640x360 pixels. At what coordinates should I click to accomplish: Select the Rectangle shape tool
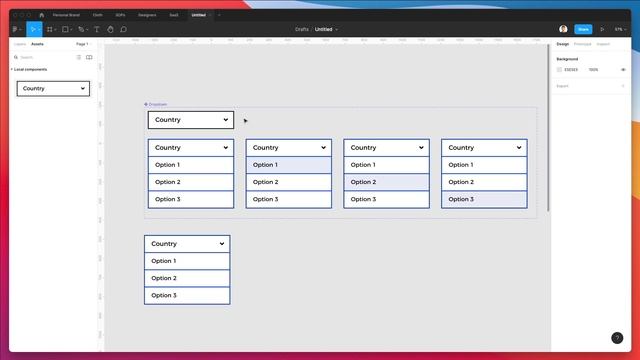coord(65,29)
